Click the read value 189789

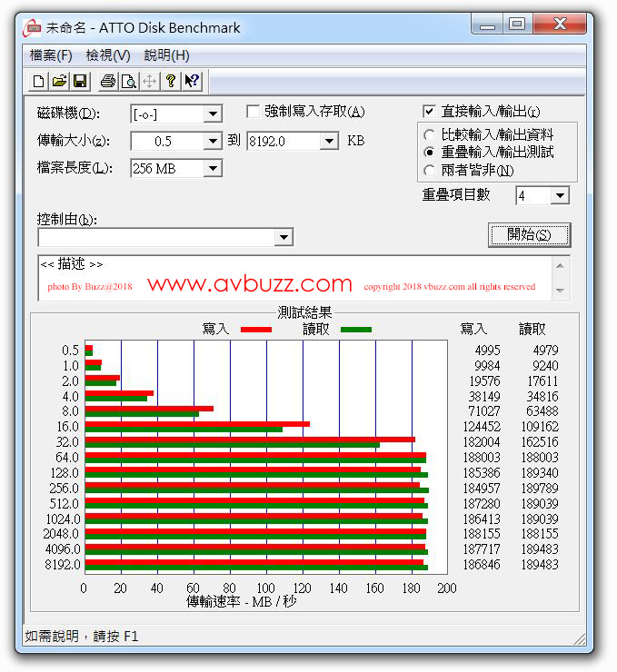tap(540, 489)
